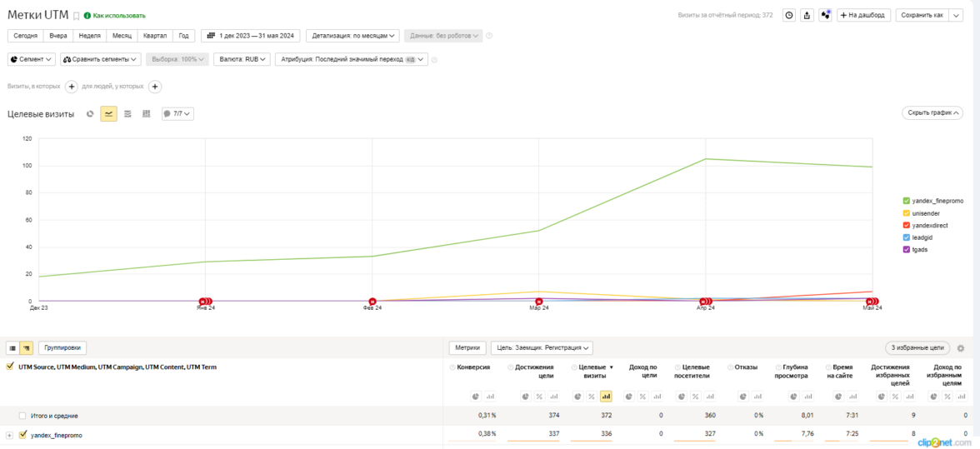Expand the Валюта: RUB dropdown
980x449 pixels.
[242, 60]
